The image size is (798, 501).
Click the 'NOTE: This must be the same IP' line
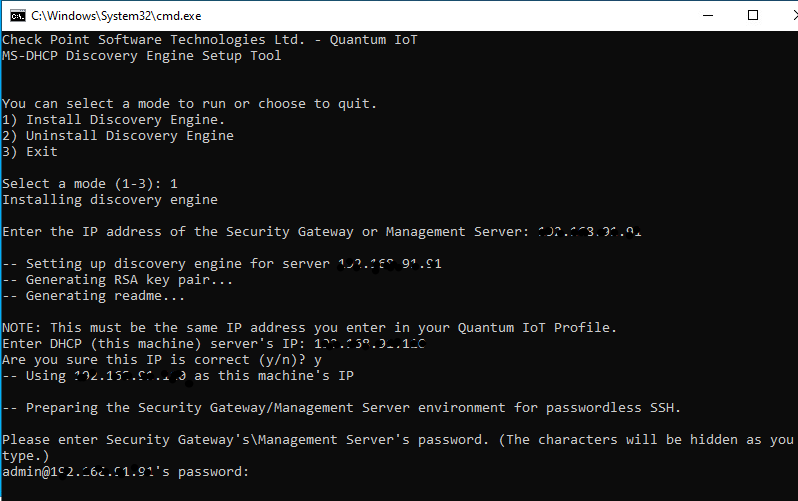click(309, 327)
